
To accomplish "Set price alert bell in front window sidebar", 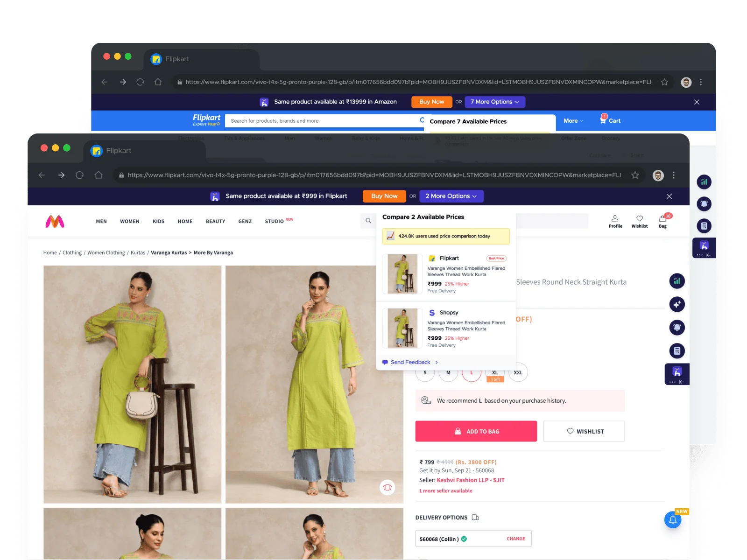I will (x=677, y=328).
